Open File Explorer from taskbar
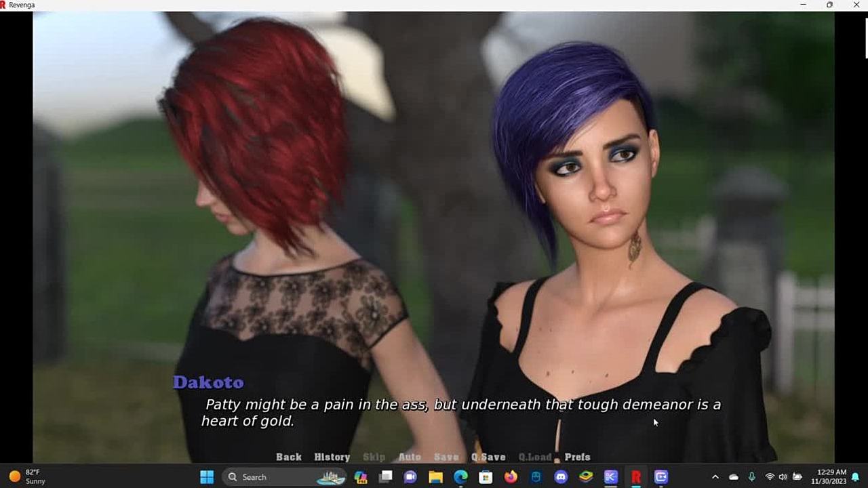This screenshot has width=868, height=488. pyautogui.click(x=435, y=477)
